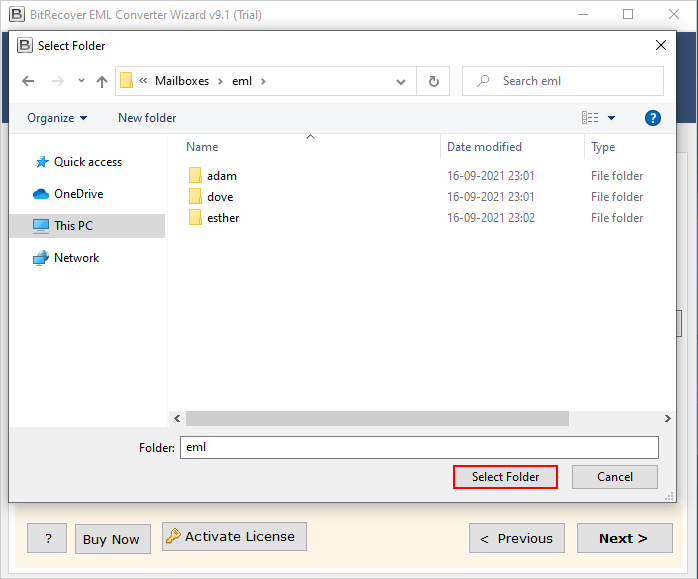Viewport: 698px width, 579px height.
Task: Click Activate License button
Action: pyautogui.click(x=234, y=537)
